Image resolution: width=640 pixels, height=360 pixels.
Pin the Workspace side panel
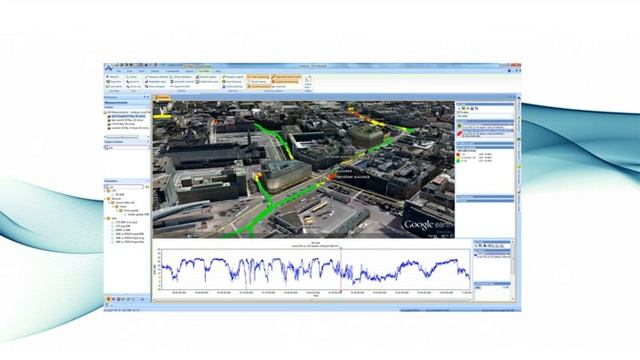pyautogui.click(x=145, y=97)
